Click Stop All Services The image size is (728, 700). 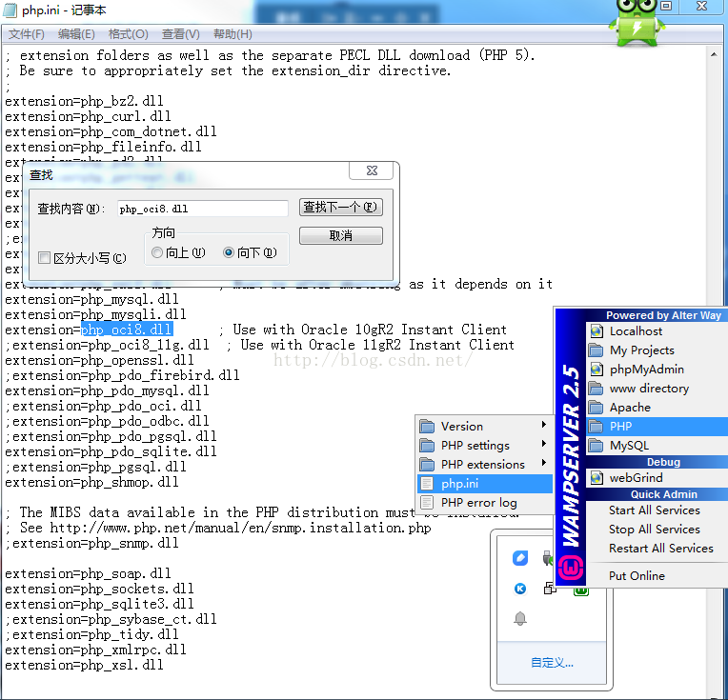[655, 530]
